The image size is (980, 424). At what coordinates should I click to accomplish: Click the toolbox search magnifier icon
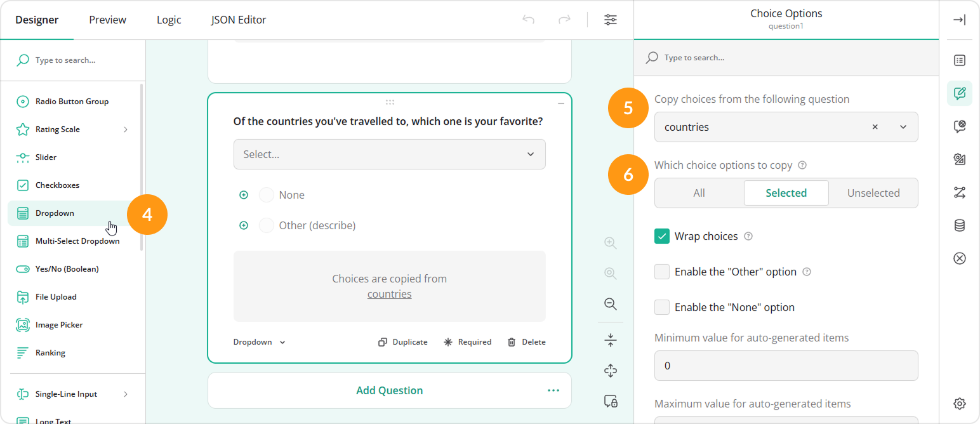pyautogui.click(x=23, y=60)
